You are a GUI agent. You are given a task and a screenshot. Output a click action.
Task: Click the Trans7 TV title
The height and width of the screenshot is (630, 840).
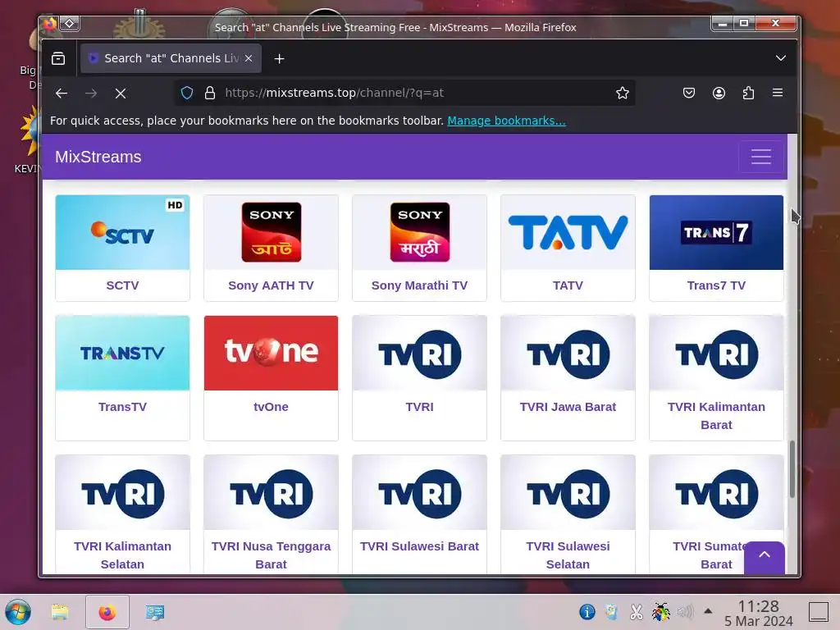716,285
